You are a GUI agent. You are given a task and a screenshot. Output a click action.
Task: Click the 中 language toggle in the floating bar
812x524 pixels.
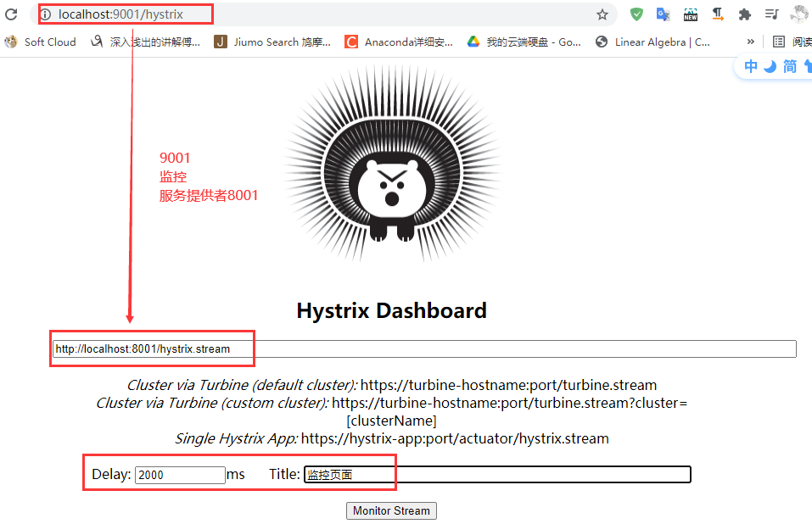(751, 66)
